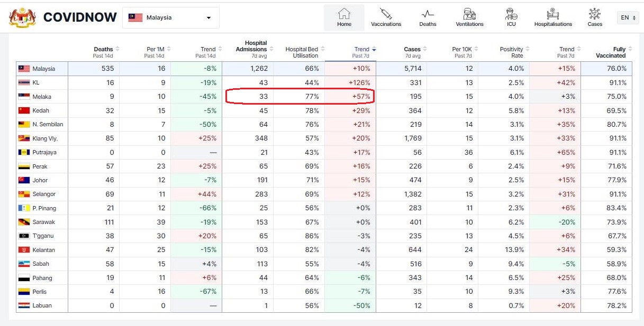Open the Ventilations mask icon
The image size is (644, 326).
point(469,13)
